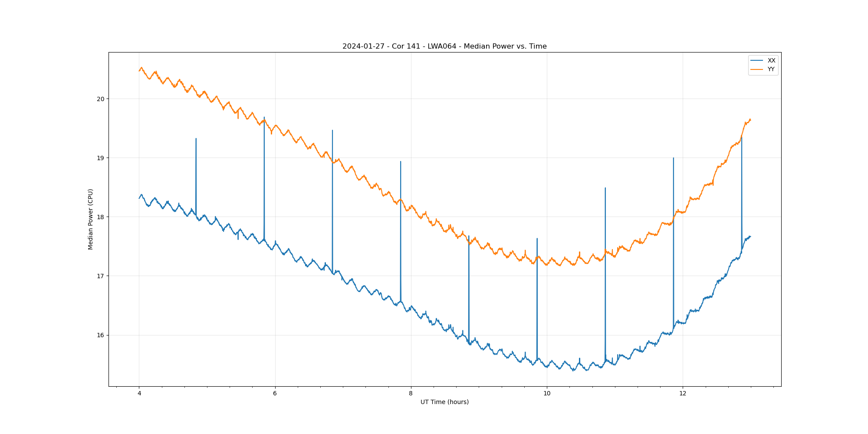Click the XX legend label
The height and width of the screenshot is (434, 868).
click(771, 61)
